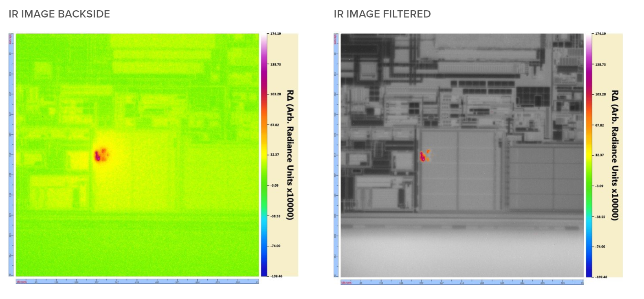Click the -109.46 value on filtered scale
644x299 pixels.
click(x=601, y=277)
